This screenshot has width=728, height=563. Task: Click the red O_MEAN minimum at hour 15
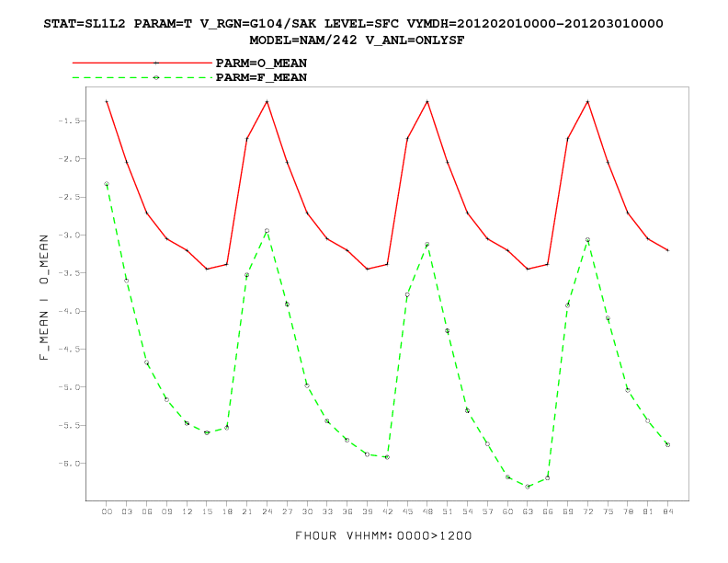coord(207,269)
